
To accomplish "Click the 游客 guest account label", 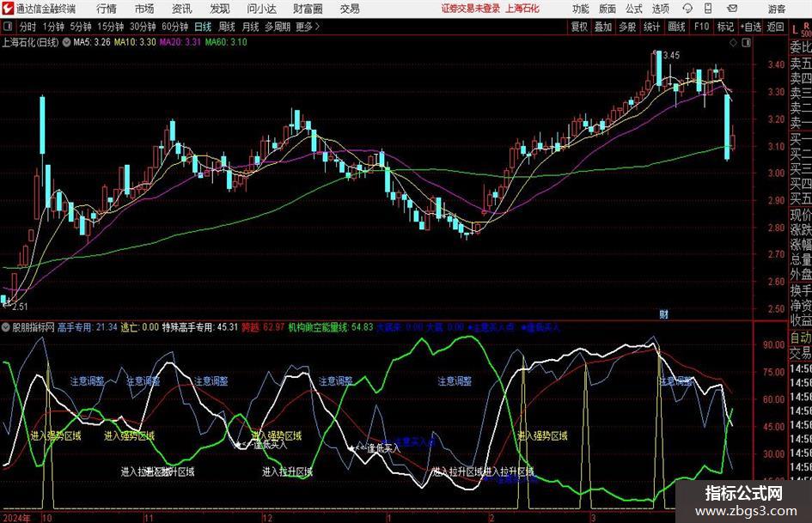I will (776, 9).
